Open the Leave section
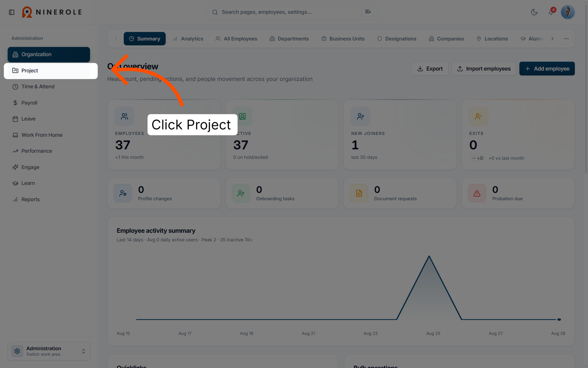 [49, 119]
